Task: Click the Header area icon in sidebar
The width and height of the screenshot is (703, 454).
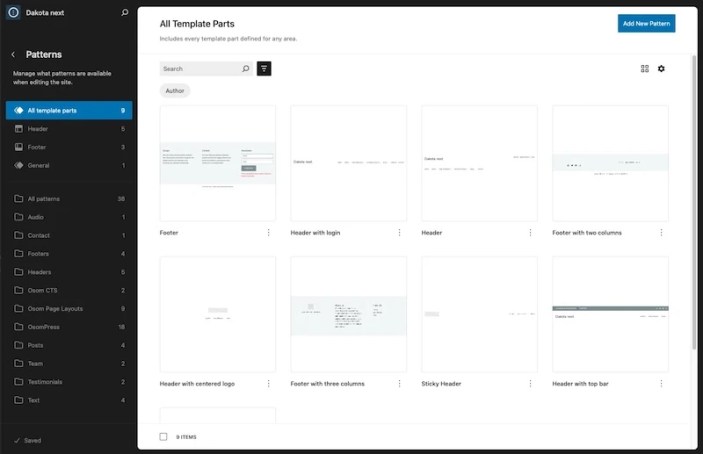Action: coord(18,129)
